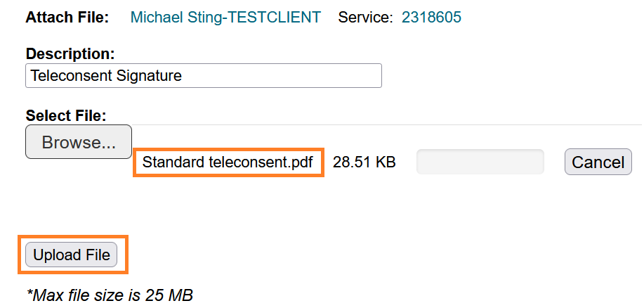Click the Attach File: heading label

[67, 17]
